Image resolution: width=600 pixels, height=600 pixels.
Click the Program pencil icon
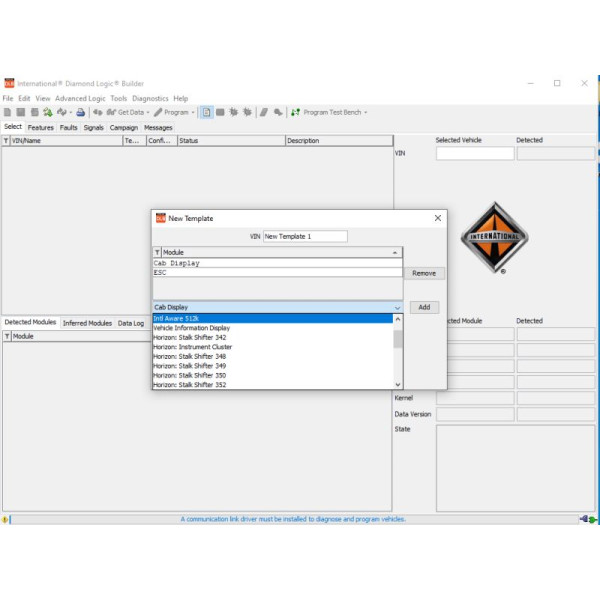pos(159,113)
